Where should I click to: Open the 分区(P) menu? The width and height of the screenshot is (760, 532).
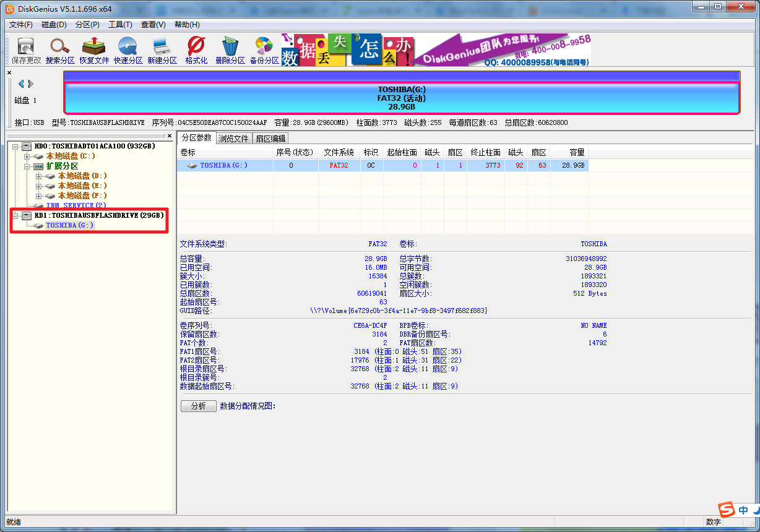pyautogui.click(x=87, y=25)
